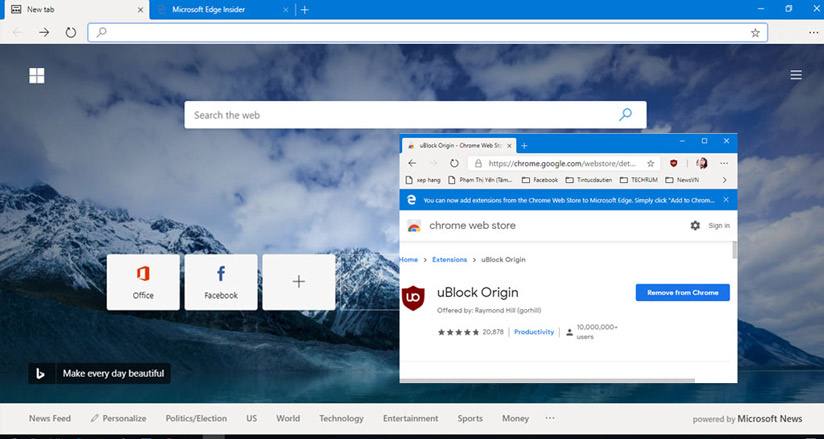Open the Technology news category
The width and height of the screenshot is (824, 439).
(x=341, y=418)
